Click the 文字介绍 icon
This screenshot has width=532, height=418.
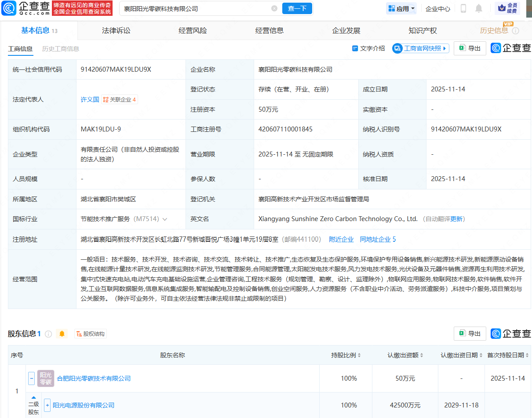coord(356,48)
